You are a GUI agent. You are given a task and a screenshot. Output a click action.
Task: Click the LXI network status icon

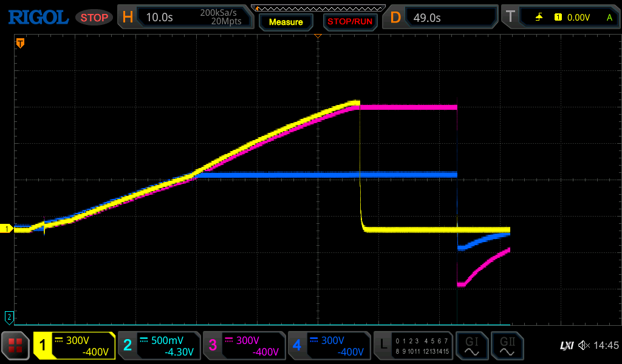click(x=566, y=346)
